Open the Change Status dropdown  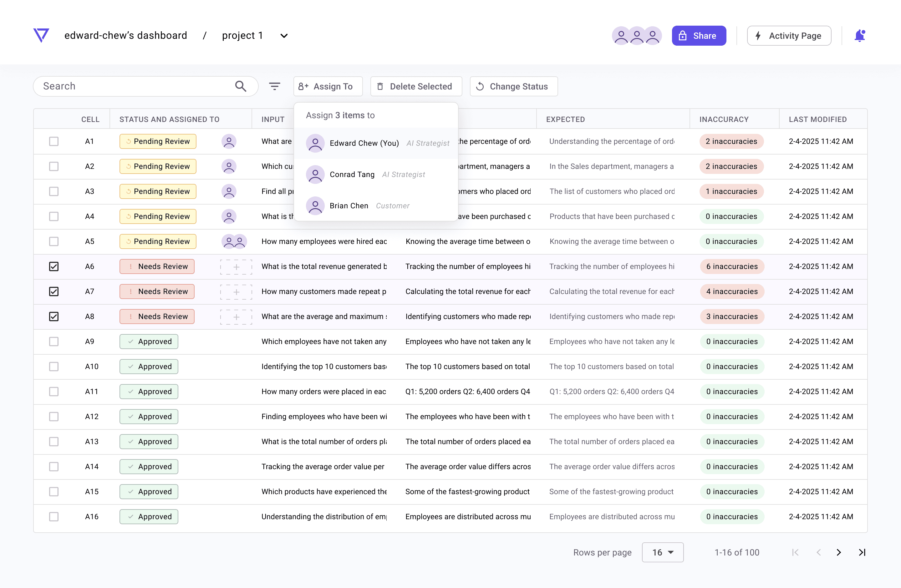[514, 86]
